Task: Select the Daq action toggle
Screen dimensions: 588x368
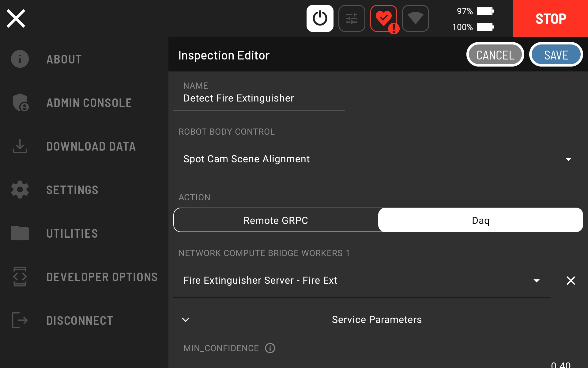Action: point(481,220)
